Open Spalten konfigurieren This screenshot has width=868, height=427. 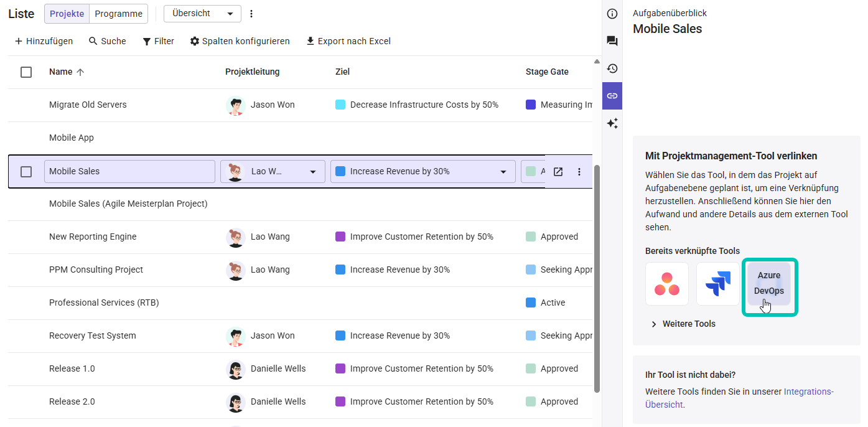240,41
